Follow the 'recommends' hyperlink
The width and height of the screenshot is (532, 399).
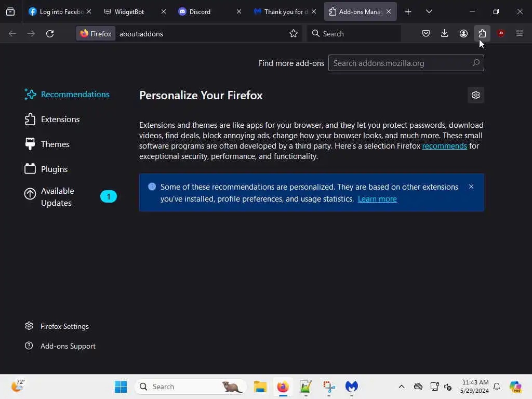click(445, 146)
